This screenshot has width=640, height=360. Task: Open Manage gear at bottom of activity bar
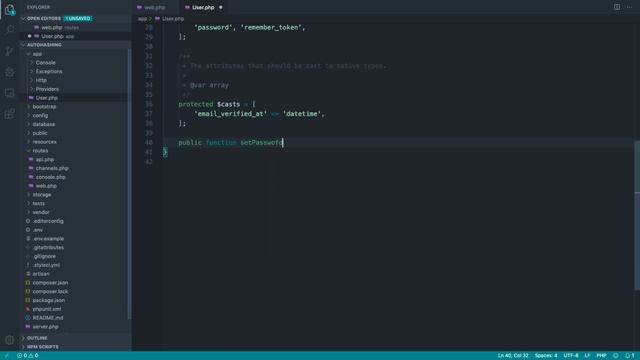(x=9, y=340)
